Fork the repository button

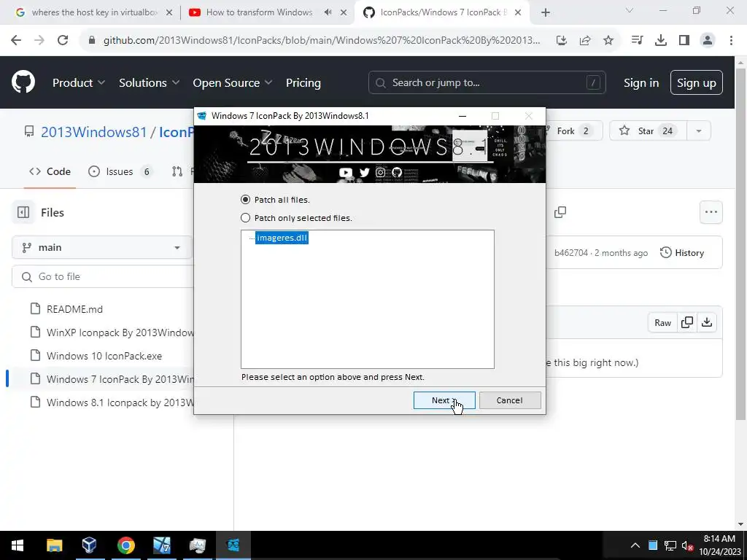[574, 131]
